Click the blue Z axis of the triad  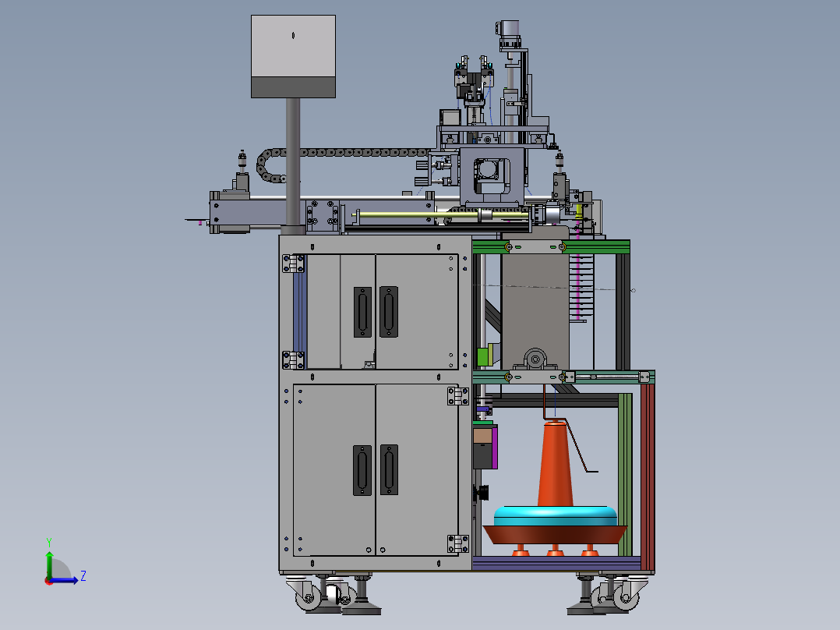click(64, 580)
